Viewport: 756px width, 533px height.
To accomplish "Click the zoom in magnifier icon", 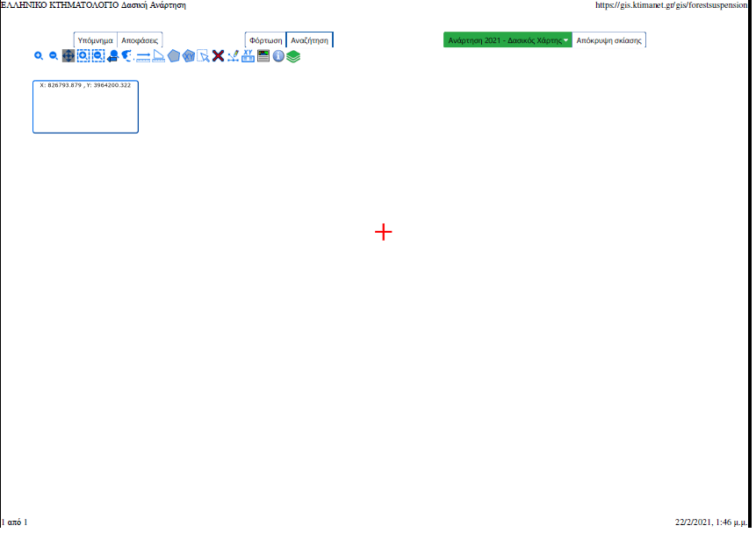I will point(39,56).
